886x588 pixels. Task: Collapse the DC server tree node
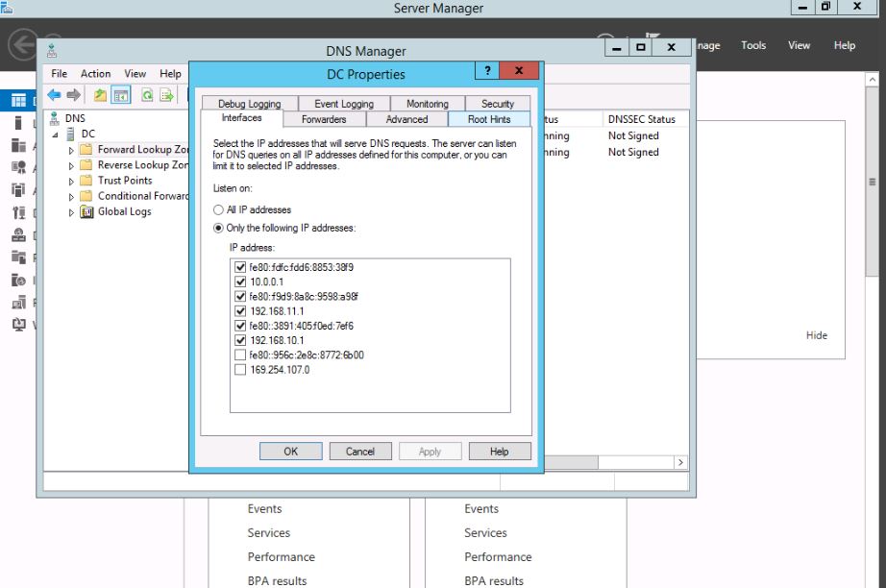tap(55, 135)
